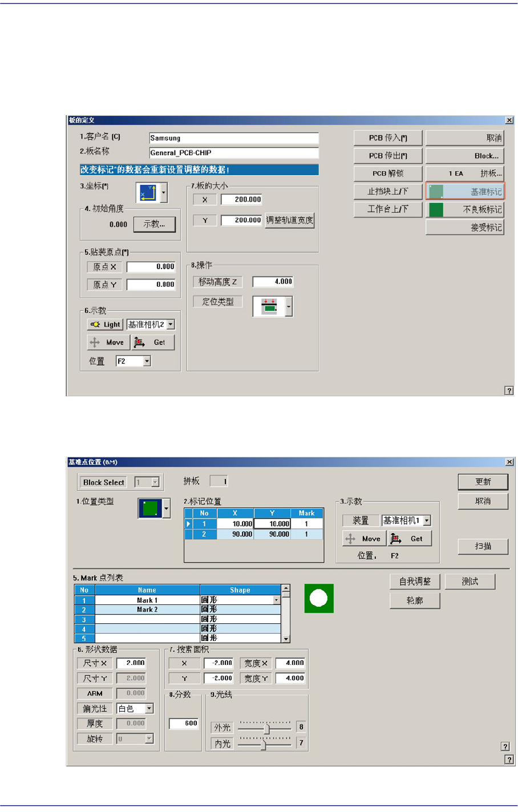Click the 示教... button under 初始角度
The image size is (518, 812).
coord(155,224)
